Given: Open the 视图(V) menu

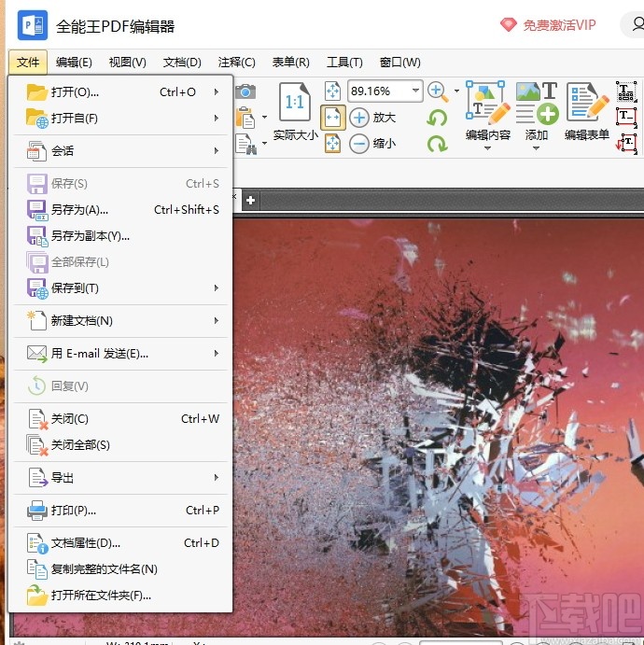Looking at the screenshot, I should click(128, 63).
